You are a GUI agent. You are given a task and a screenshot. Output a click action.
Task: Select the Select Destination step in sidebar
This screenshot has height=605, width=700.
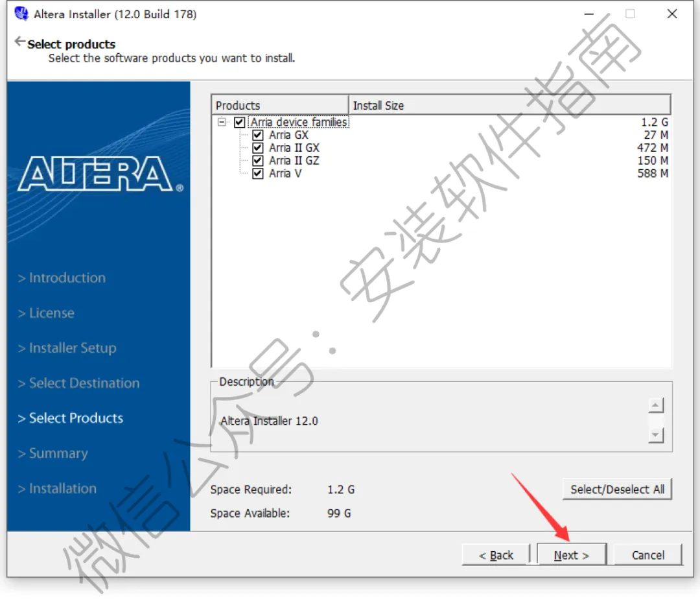point(78,383)
